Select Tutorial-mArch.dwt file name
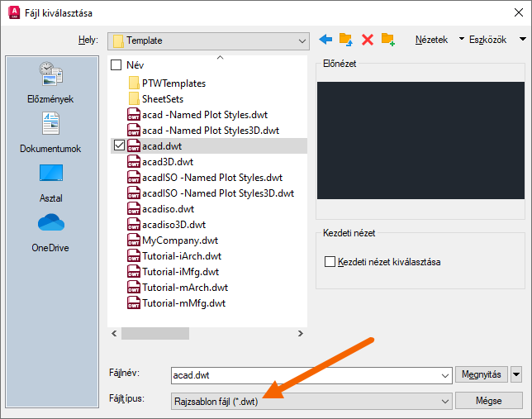The height and width of the screenshot is (419, 532). click(185, 288)
